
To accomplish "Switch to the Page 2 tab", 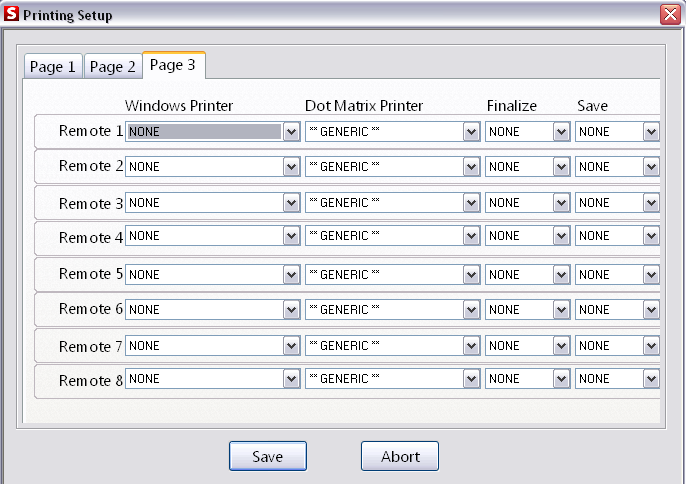I will tap(113, 67).
